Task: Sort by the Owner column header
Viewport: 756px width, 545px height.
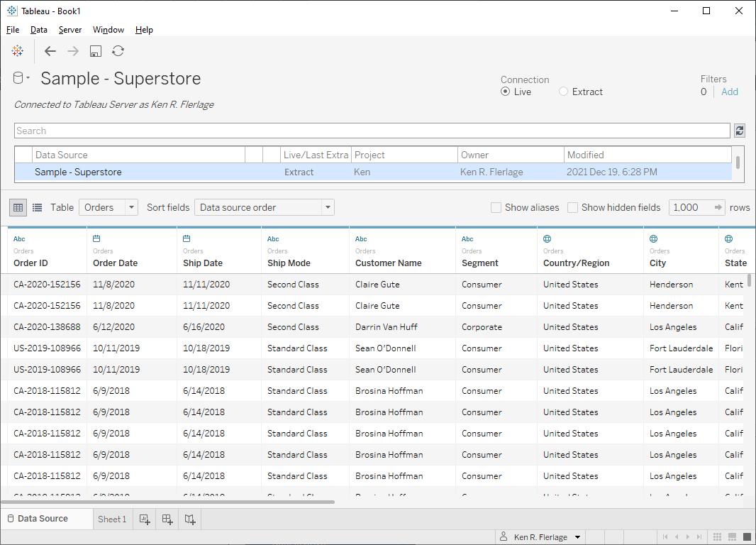Action: [x=511, y=155]
